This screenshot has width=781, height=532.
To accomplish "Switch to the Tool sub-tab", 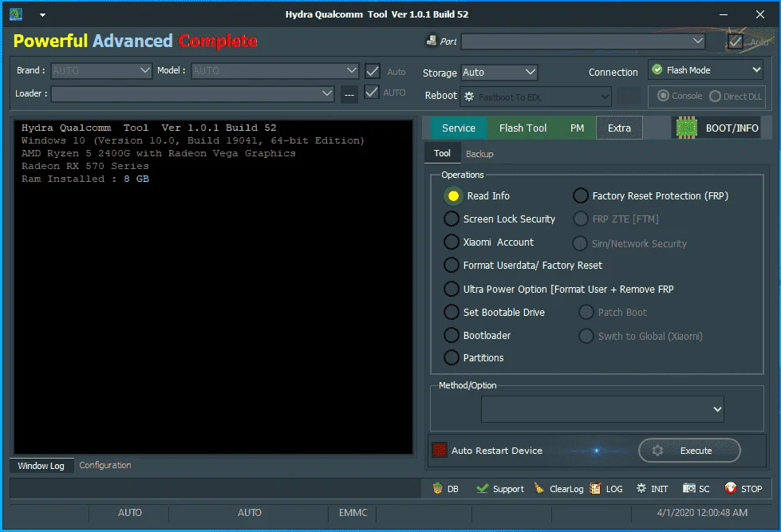I will click(x=442, y=153).
